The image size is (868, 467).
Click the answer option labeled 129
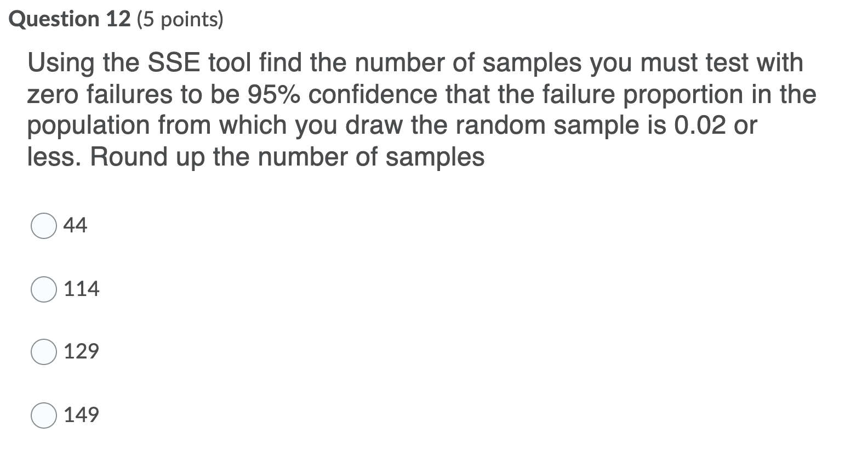[x=82, y=352]
